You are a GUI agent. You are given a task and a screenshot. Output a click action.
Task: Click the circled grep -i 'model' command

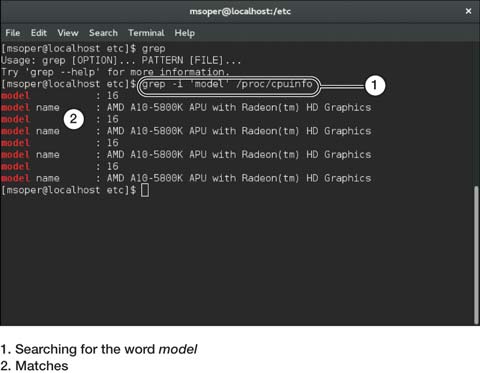coord(228,85)
